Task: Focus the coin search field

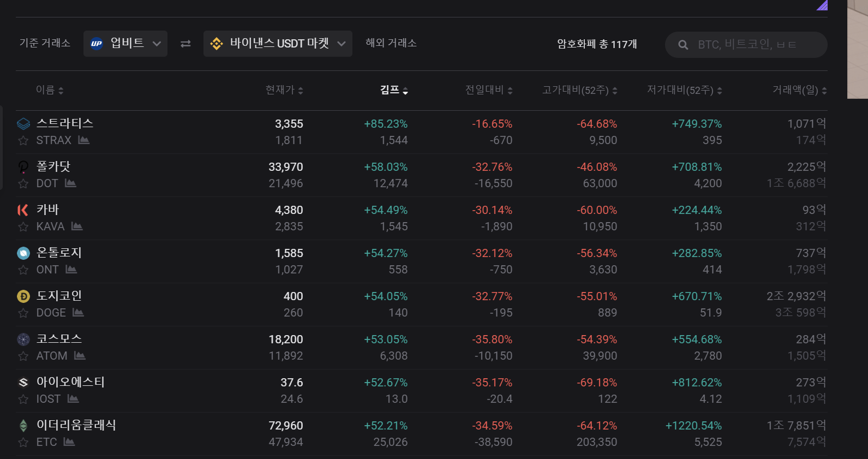Action: pos(746,45)
